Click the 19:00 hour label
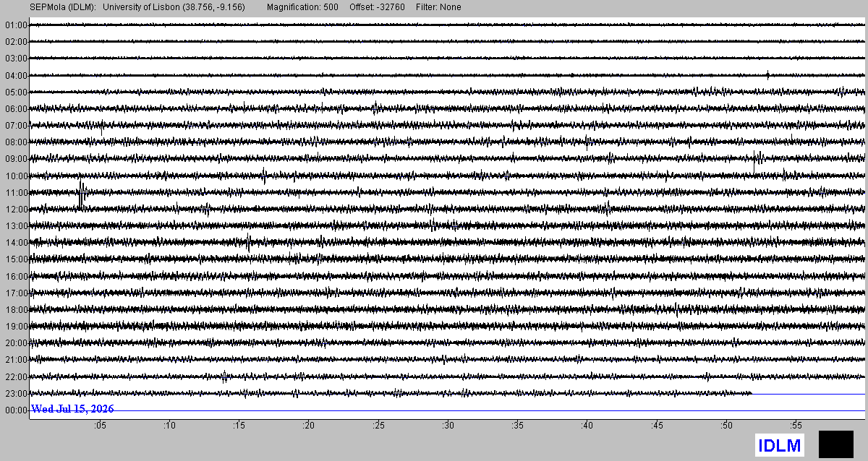The width and height of the screenshot is (868, 461). click(16, 327)
